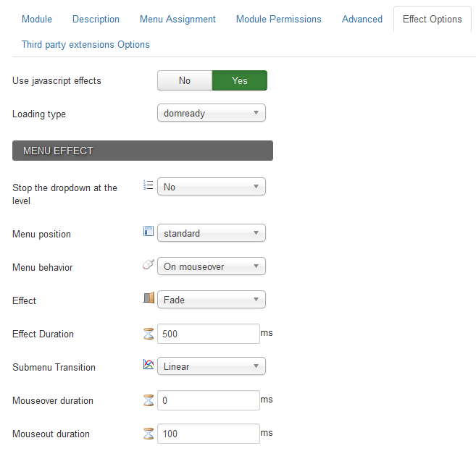Image resolution: width=476 pixels, height=451 pixels.
Task: Click the Effect Duration field showing 500
Action: tap(209, 334)
